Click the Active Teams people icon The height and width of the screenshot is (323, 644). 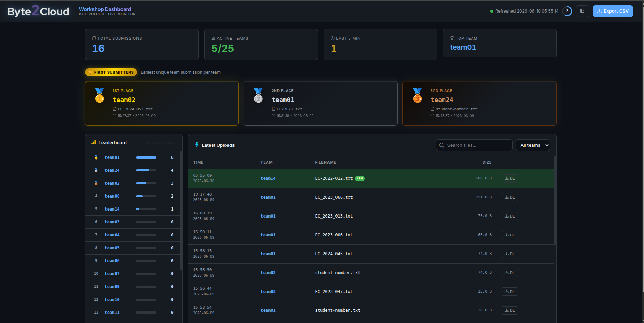tap(213, 38)
